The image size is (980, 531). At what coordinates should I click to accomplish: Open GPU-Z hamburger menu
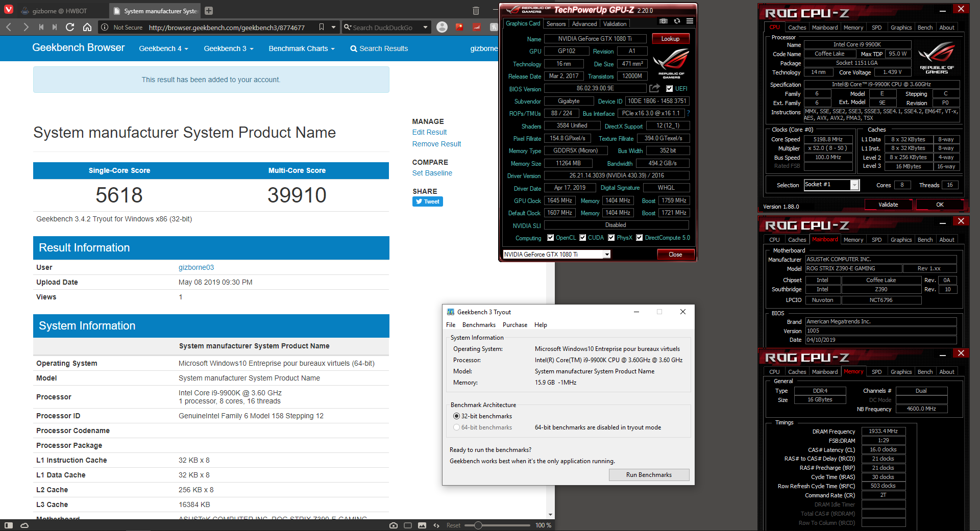pos(690,21)
